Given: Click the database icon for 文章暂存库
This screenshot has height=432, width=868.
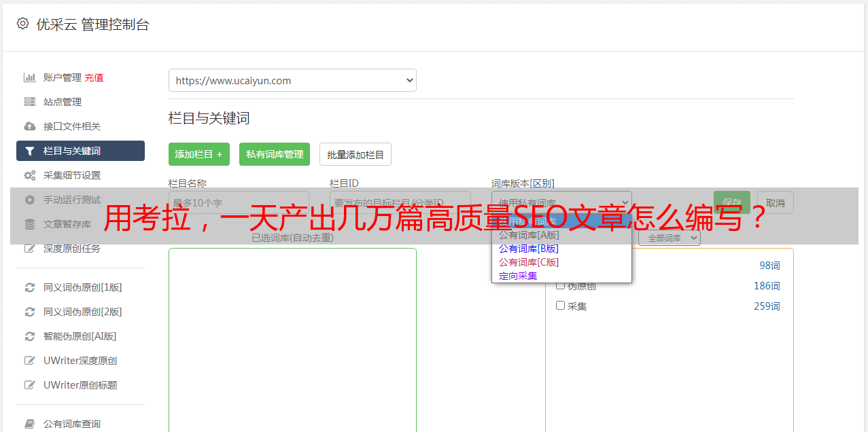Looking at the screenshot, I should coord(29,224).
